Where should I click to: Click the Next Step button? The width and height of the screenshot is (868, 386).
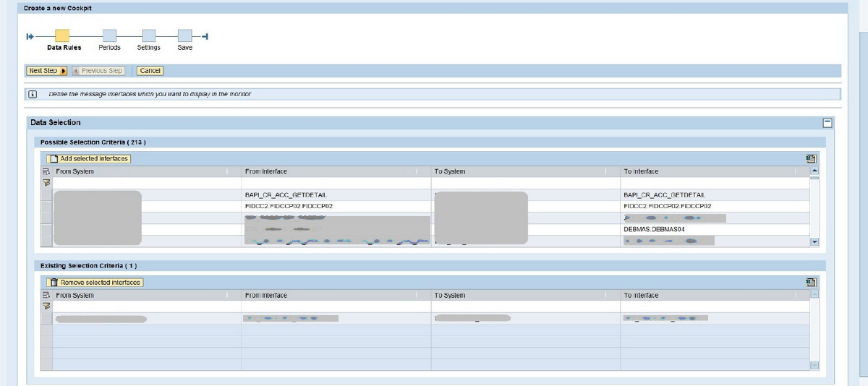pyautogui.click(x=47, y=71)
